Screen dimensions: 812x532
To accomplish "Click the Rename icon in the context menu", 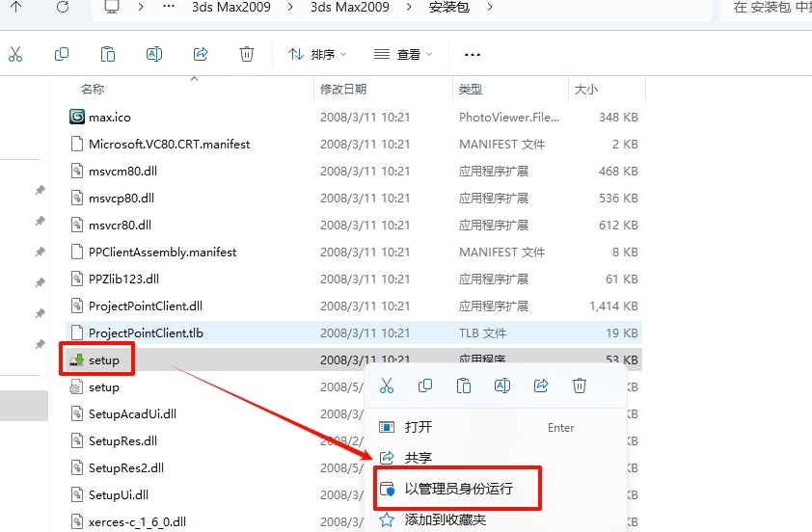I will click(501, 386).
